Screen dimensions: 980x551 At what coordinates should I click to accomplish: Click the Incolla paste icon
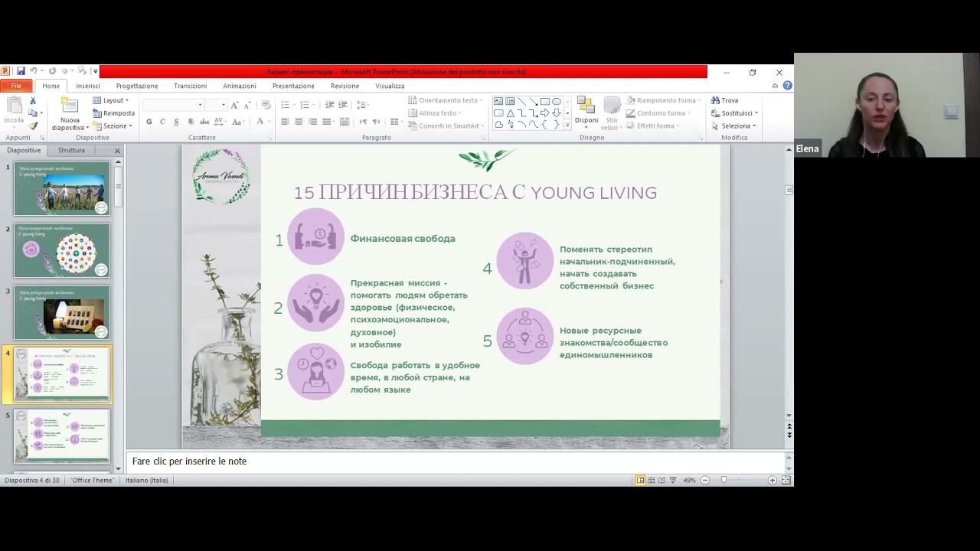[x=14, y=106]
